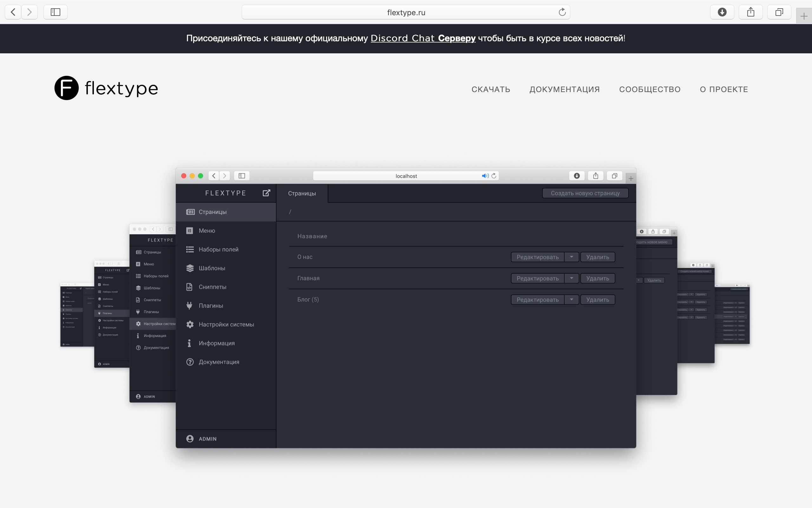812x508 pixels.
Task: Open the СКАЧАТЬ navigation item
Action: click(x=491, y=89)
